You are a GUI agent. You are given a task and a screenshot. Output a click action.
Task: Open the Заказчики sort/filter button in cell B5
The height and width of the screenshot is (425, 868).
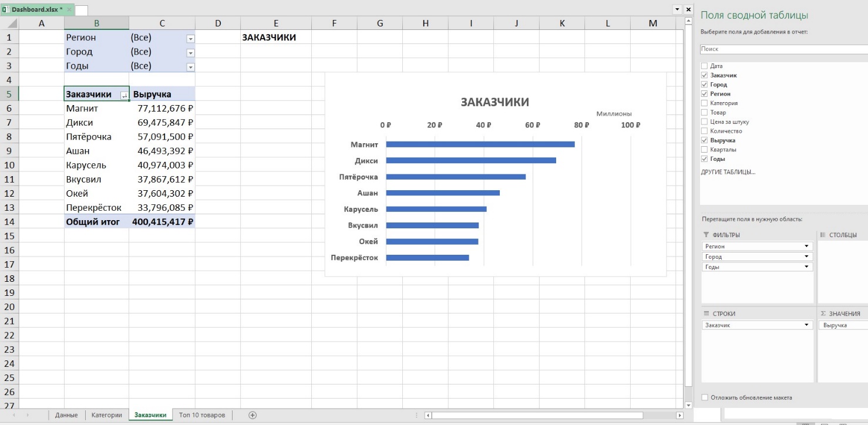[x=124, y=95]
